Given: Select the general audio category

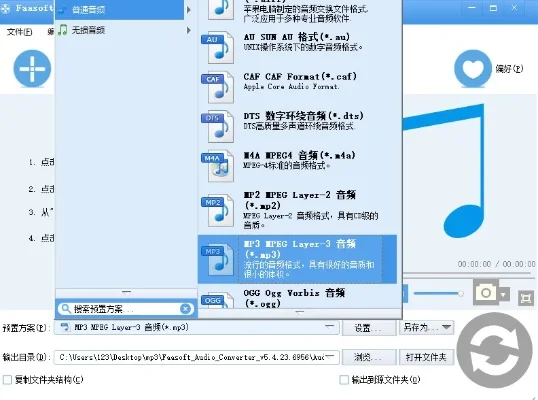Looking at the screenshot, I should 119,10.
